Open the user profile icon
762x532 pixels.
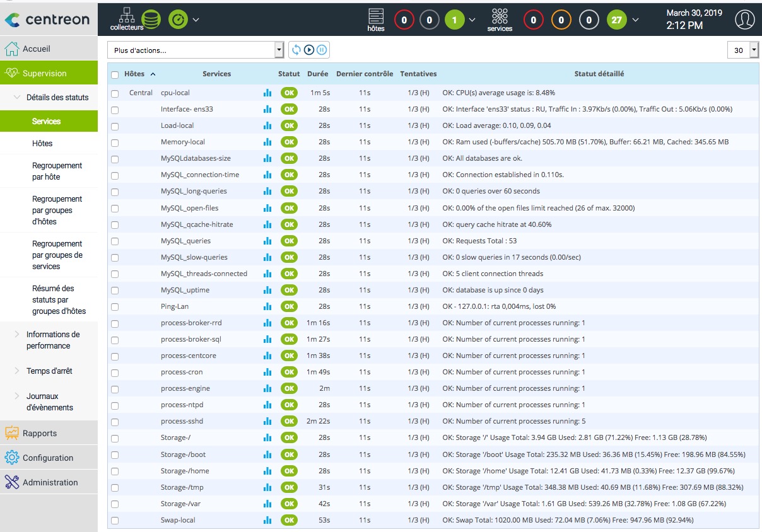(x=744, y=20)
